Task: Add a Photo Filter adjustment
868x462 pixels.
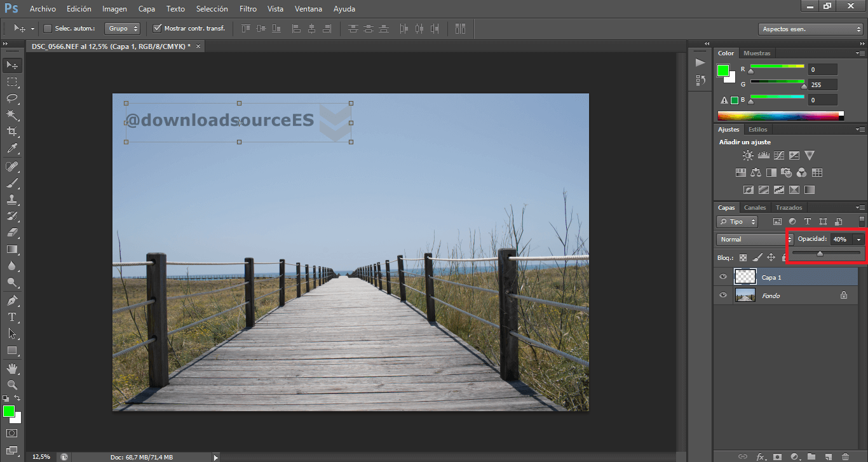Action: pos(787,172)
